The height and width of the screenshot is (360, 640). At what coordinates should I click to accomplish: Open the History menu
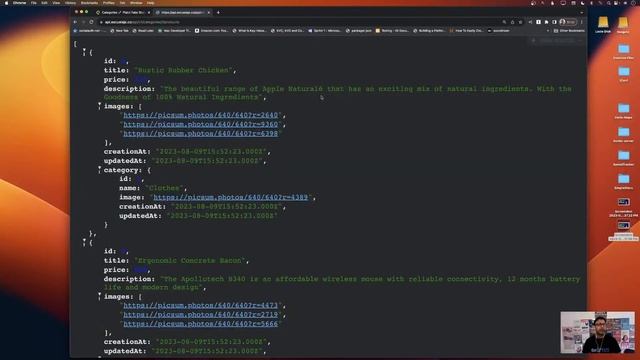[x=70, y=3]
